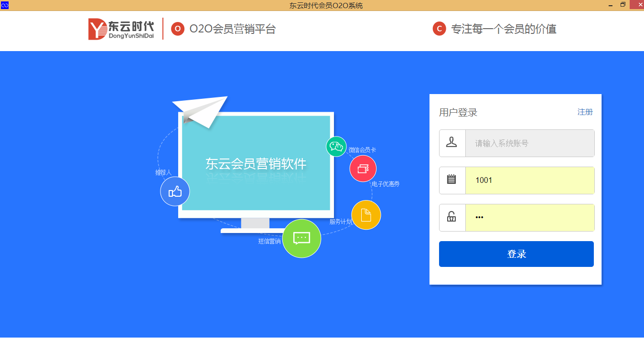Click the DongYunShiDai logo
This screenshot has width=644, height=339.
(121, 29)
